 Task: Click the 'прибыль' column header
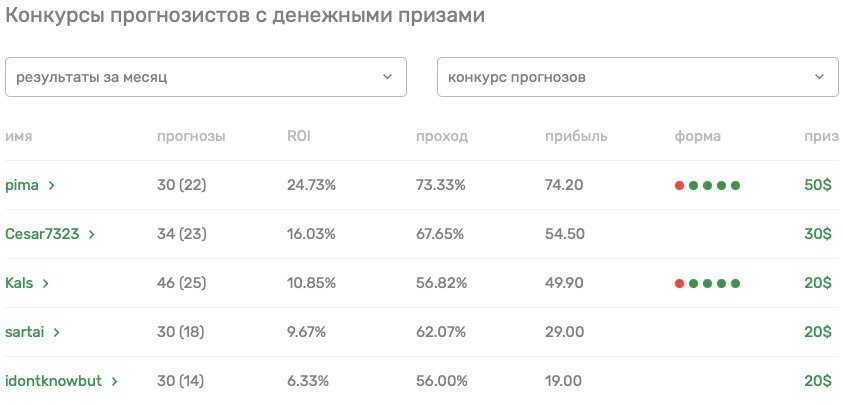576,137
